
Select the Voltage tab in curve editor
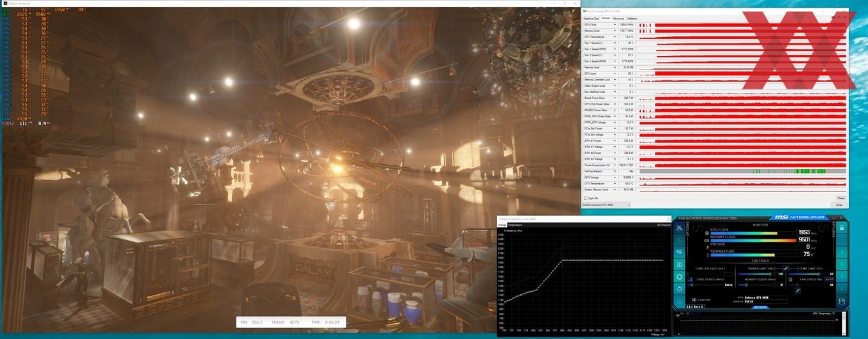point(502,225)
